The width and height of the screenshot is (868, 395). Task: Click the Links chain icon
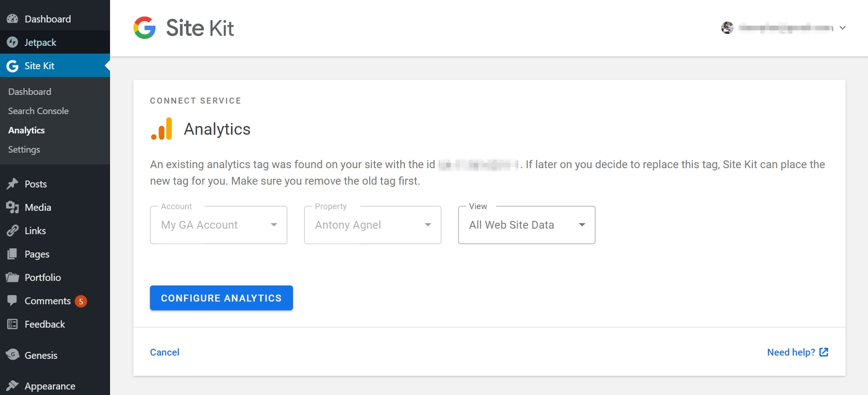[12, 230]
